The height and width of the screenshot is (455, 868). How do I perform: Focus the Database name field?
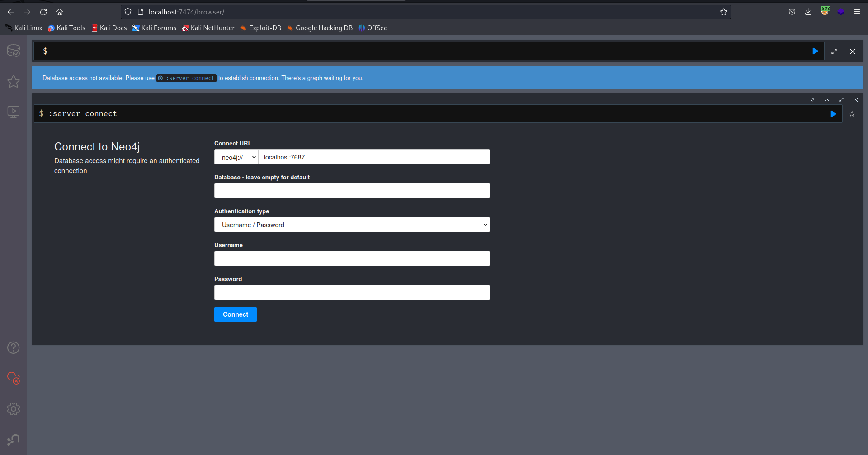pos(352,191)
